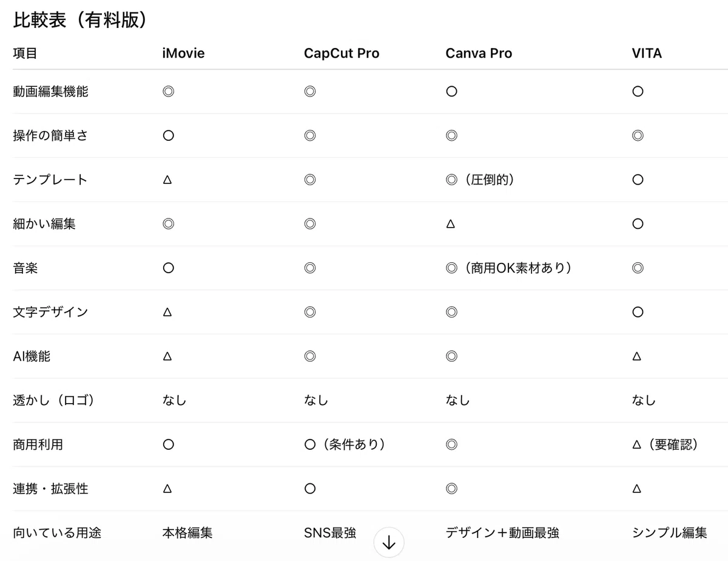Click the double-circle icon for Canva Pro 商用利用

coord(451,444)
